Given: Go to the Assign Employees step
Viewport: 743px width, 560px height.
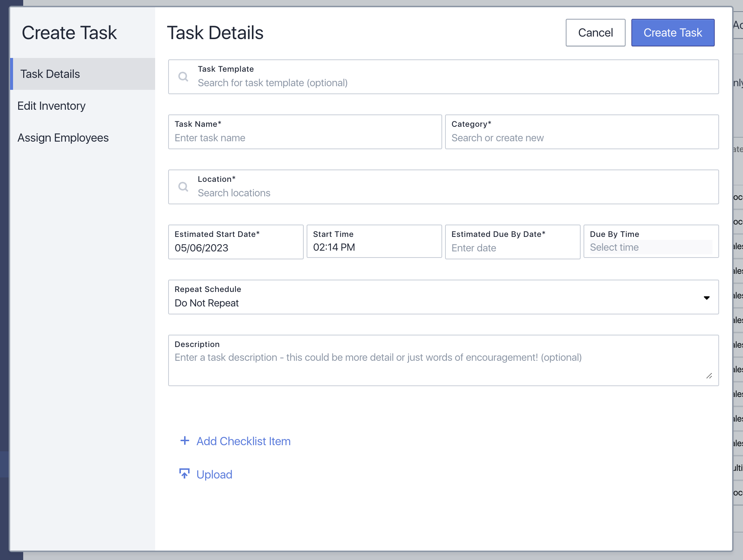Looking at the screenshot, I should click(x=63, y=138).
